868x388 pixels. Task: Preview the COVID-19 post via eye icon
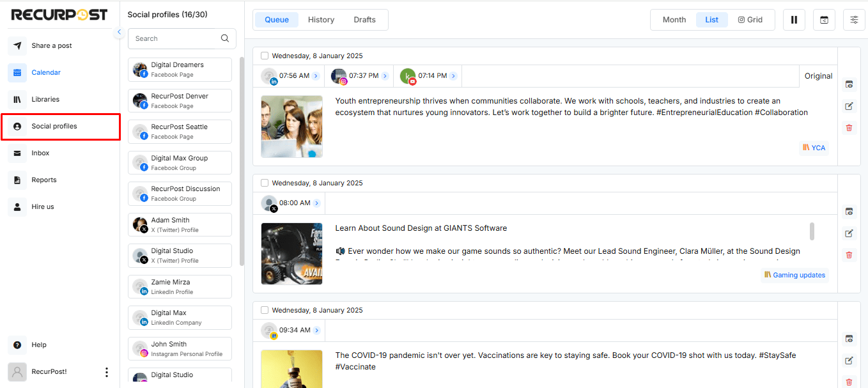click(849, 339)
